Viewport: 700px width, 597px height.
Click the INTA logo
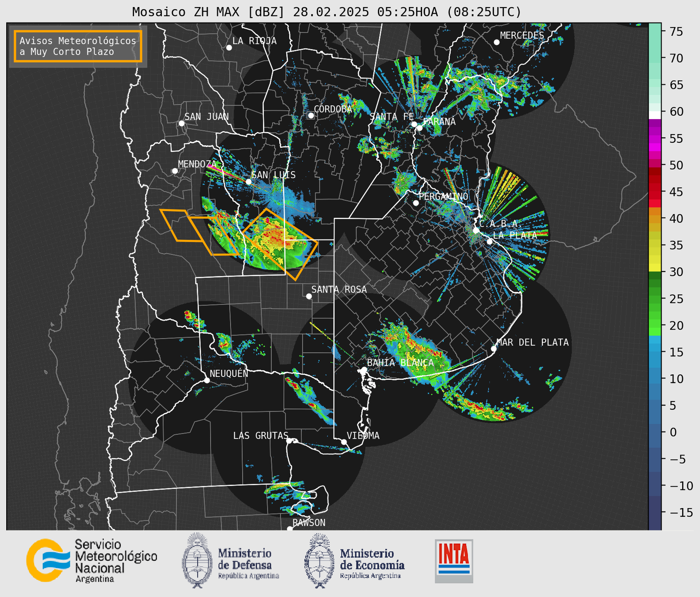click(454, 561)
